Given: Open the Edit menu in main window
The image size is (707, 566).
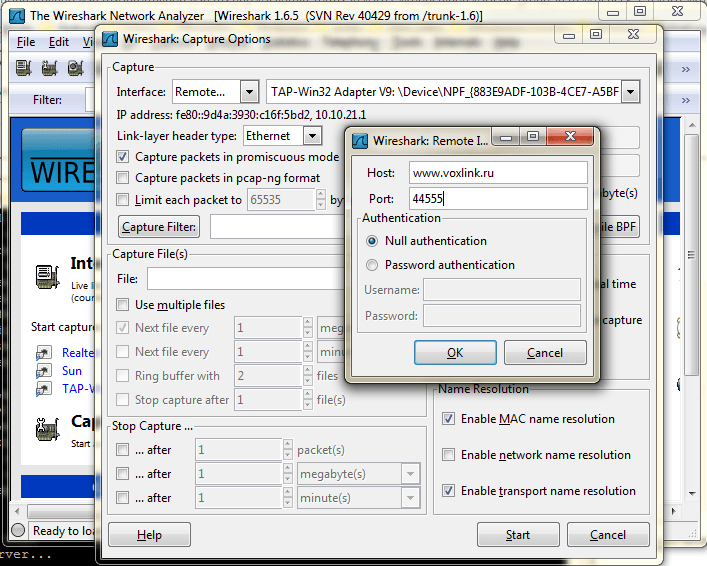Looking at the screenshot, I should click(x=59, y=42).
